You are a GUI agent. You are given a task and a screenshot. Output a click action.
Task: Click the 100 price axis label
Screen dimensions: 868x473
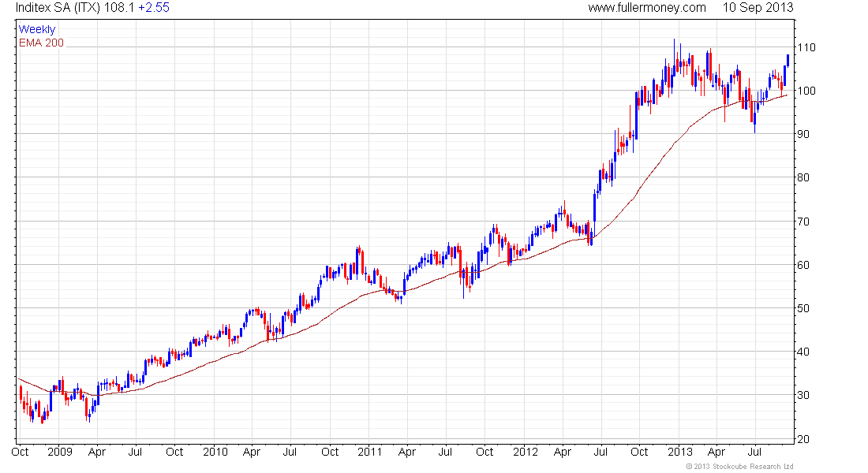[x=806, y=91]
